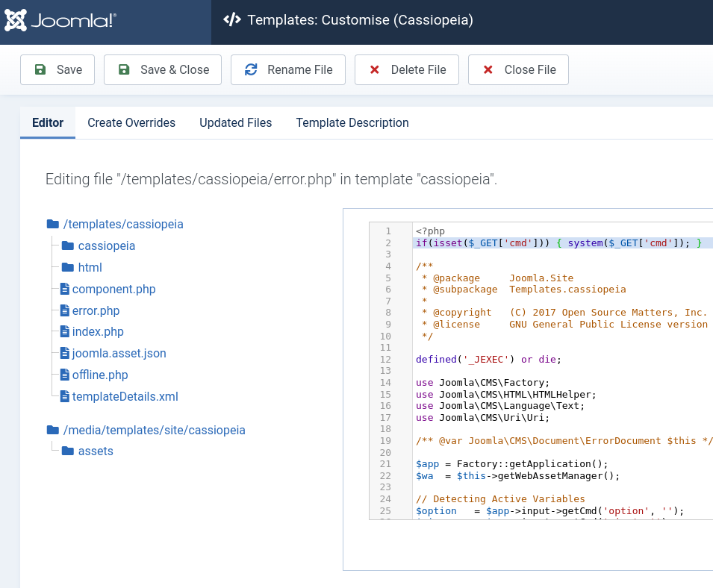Click the "<?php" opening tag on line 1

click(x=430, y=231)
